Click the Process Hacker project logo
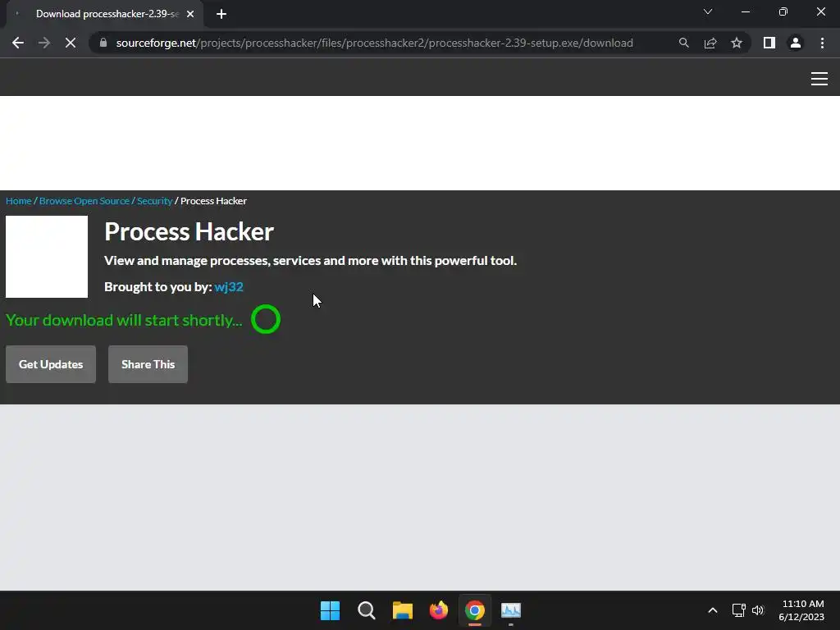 click(x=47, y=257)
